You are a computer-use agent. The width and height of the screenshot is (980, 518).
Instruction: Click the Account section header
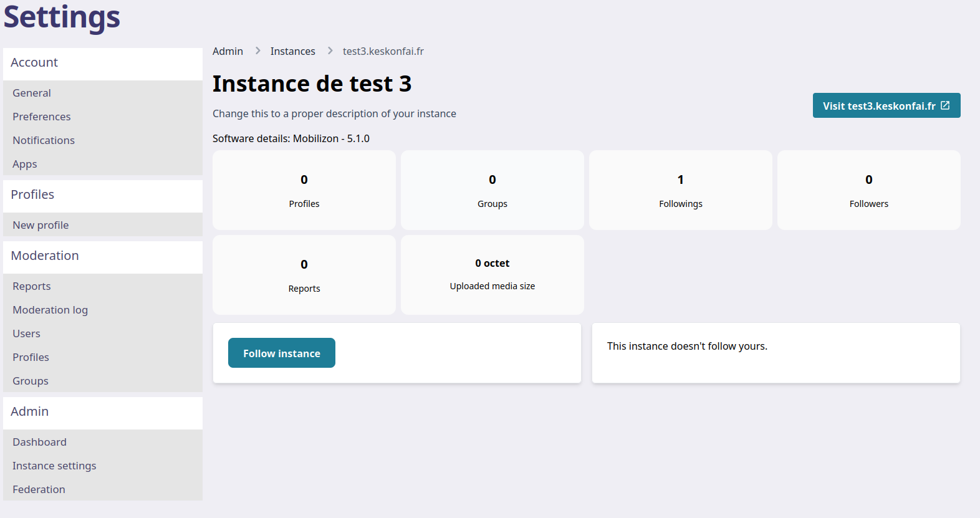point(103,64)
